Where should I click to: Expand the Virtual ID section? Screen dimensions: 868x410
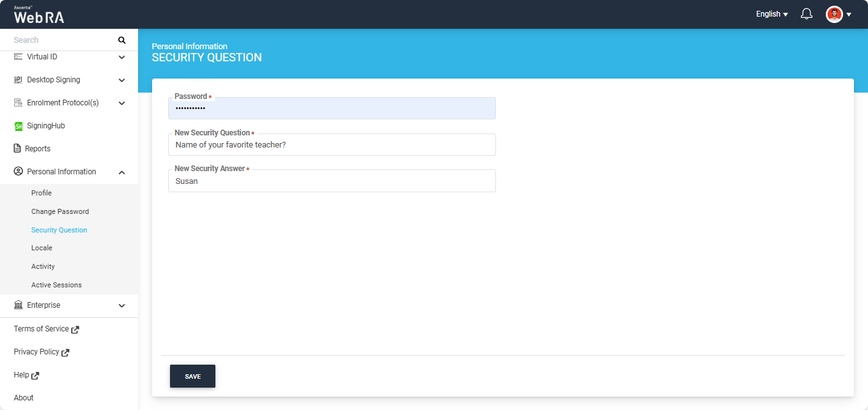pyautogui.click(x=121, y=57)
